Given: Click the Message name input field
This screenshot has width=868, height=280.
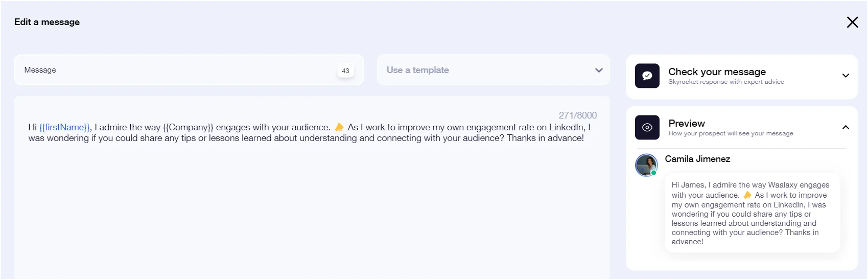Looking at the screenshot, I should point(189,70).
